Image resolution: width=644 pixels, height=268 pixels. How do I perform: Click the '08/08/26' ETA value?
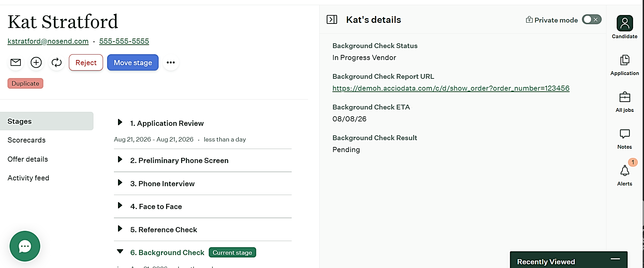350,119
